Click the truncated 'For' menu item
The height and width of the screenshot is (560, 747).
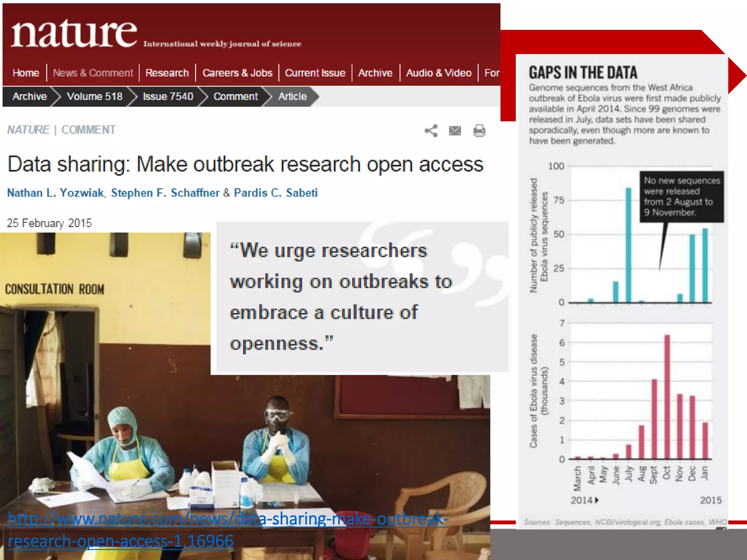[492, 73]
